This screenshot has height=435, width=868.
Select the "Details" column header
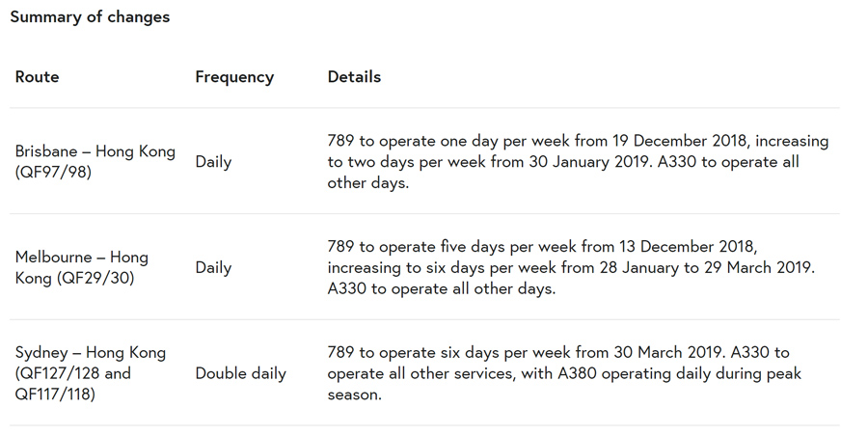[354, 77]
